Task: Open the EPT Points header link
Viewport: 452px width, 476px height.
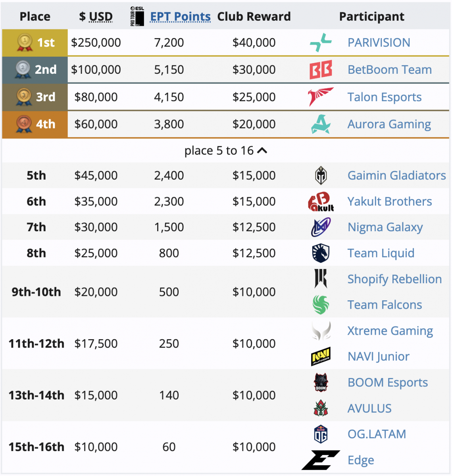Action: tap(181, 17)
